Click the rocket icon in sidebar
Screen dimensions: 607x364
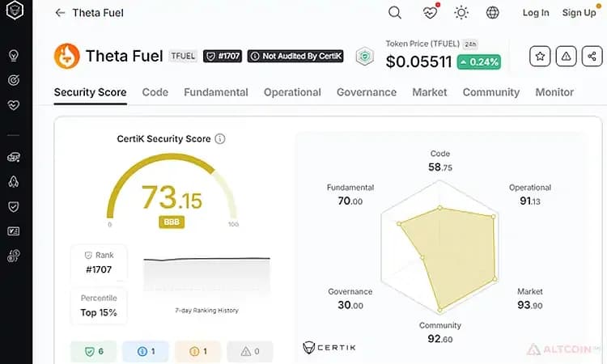14,182
